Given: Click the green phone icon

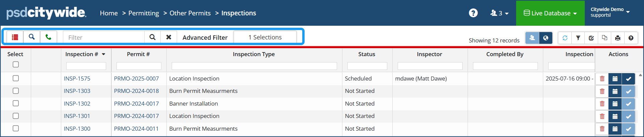Looking at the screenshot, I should coord(49,37).
